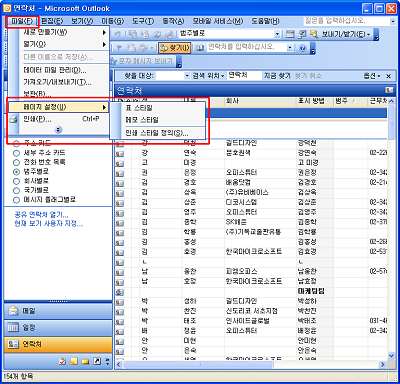Click contact icon in 디코시스템 row
This screenshot has height=384, width=400.
pyautogui.click(x=120, y=203)
